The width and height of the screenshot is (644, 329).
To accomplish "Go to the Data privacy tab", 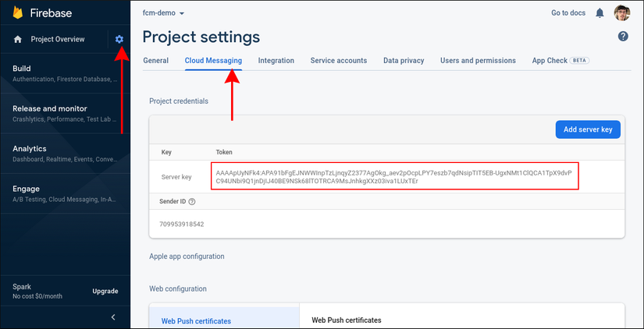I will pos(404,60).
